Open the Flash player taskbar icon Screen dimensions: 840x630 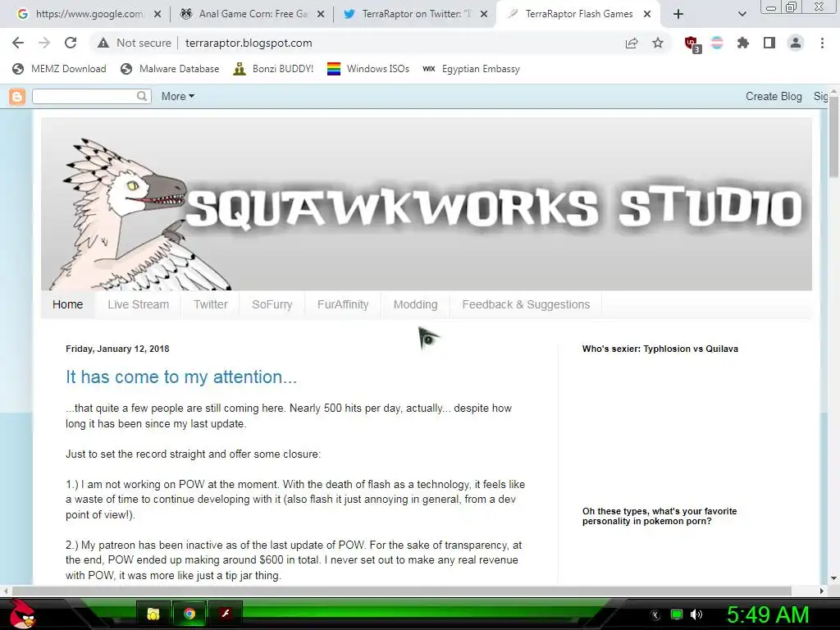(x=226, y=614)
